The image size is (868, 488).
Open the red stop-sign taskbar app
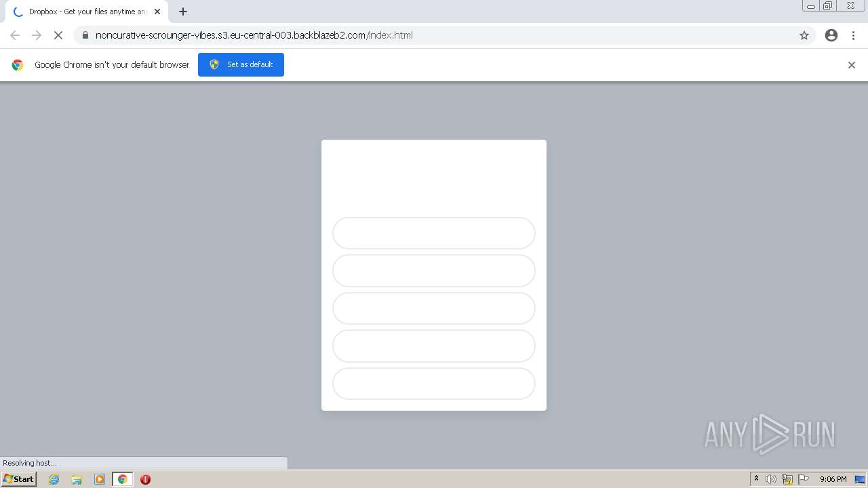(x=145, y=479)
